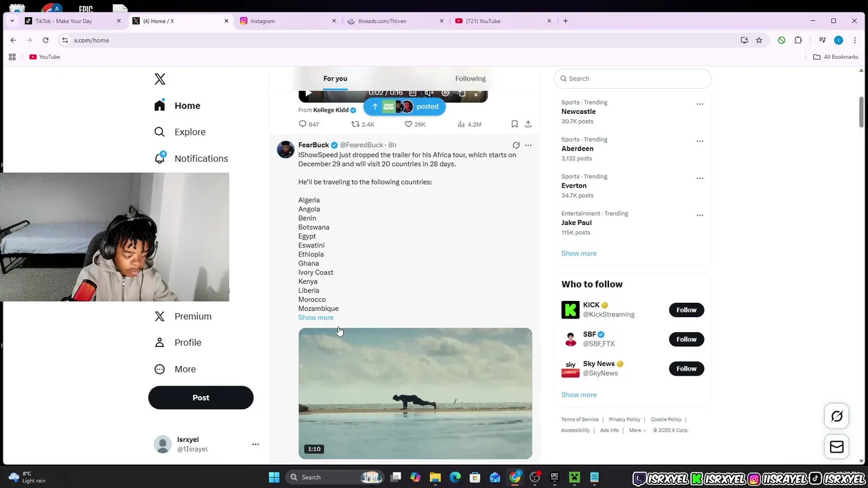Click the reply icon with 847 comments
Image resolution: width=868 pixels, height=488 pixels.
(302, 124)
